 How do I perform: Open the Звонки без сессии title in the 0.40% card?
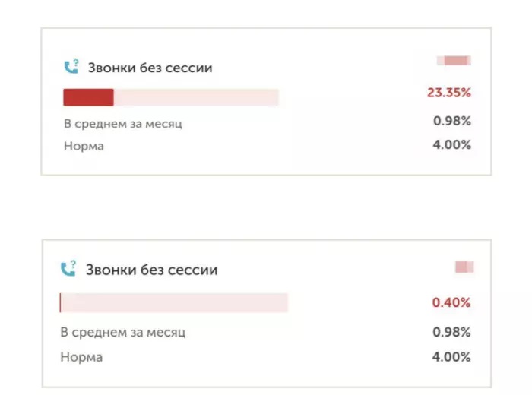pos(150,270)
